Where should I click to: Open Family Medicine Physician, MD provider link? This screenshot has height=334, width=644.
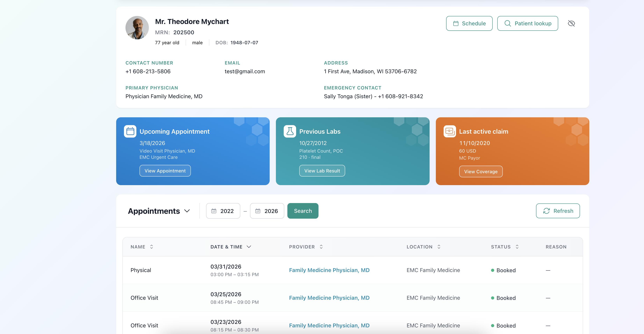click(329, 270)
